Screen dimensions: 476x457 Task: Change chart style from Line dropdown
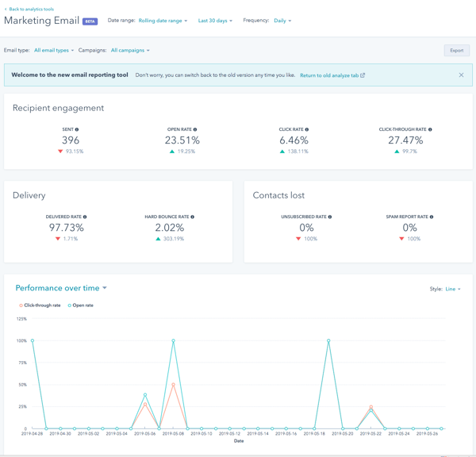click(453, 289)
